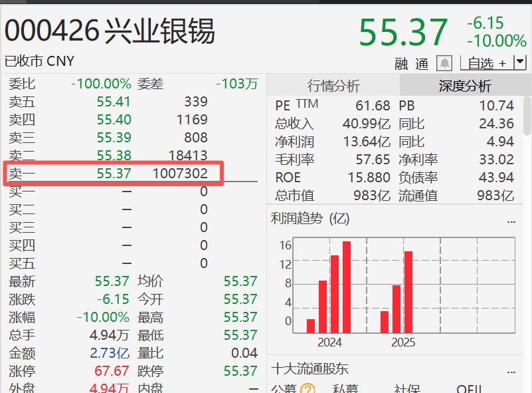Click the stock name 兴业银锡

tap(160, 31)
